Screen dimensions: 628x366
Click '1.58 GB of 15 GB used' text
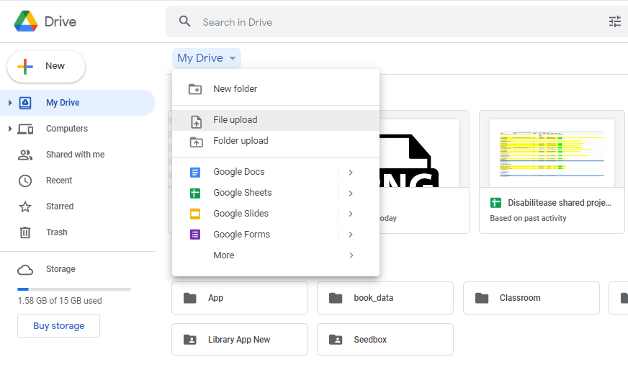click(x=60, y=301)
